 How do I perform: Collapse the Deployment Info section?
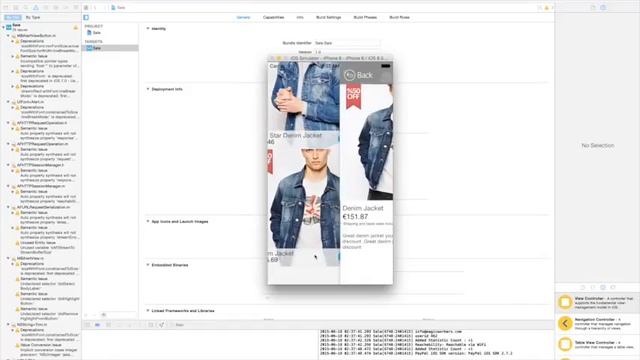148,89
